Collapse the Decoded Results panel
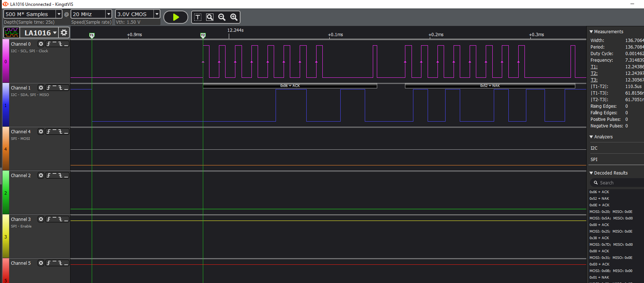 [x=591, y=173]
